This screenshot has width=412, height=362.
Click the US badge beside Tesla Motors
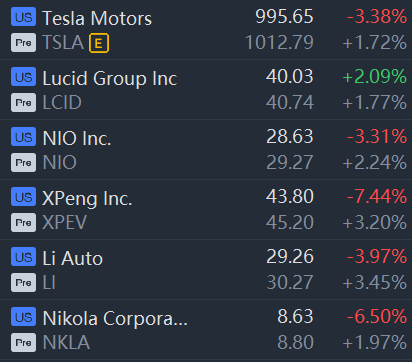coord(23,17)
